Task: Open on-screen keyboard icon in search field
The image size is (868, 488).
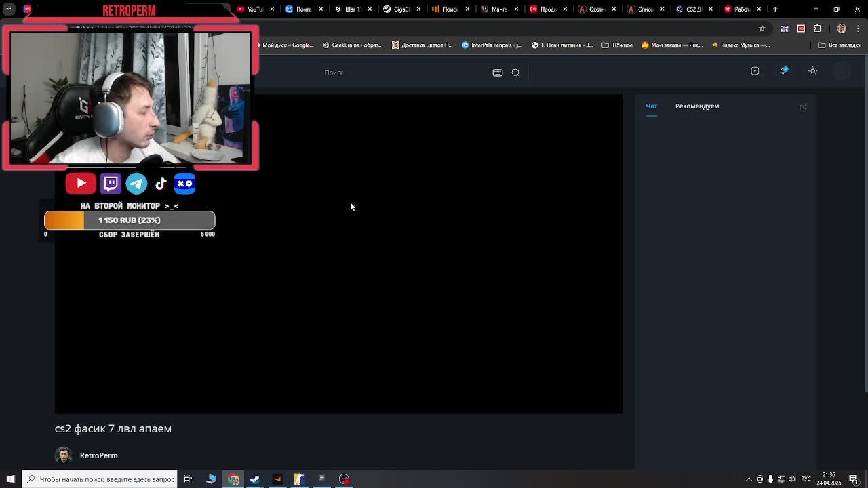Action: point(498,73)
